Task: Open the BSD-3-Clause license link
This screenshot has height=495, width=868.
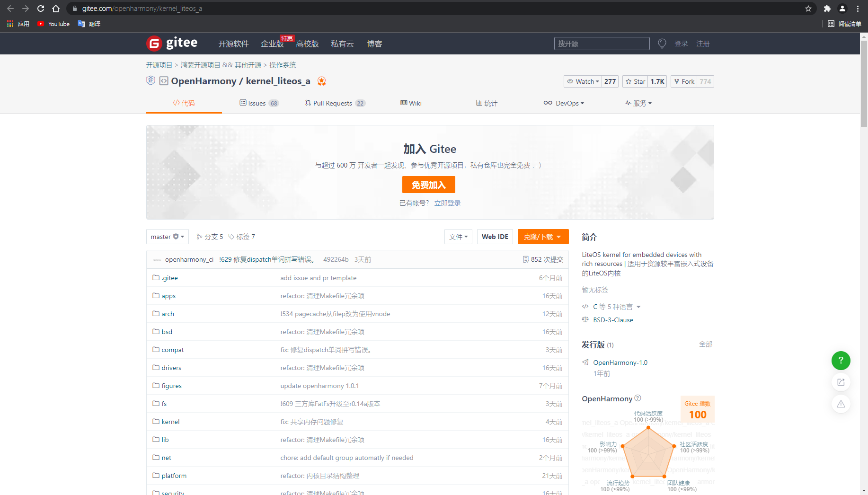Action: click(x=613, y=320)
